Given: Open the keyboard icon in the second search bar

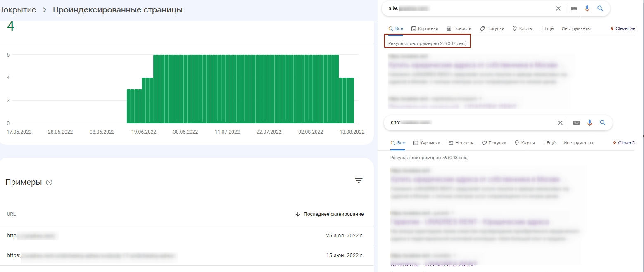Looking at the screenshot, I should pos(576,123).
